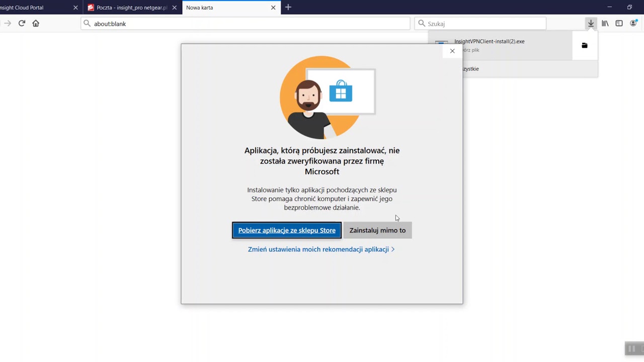
Task: Go forward in browser history
Action: tap(8, 23)
